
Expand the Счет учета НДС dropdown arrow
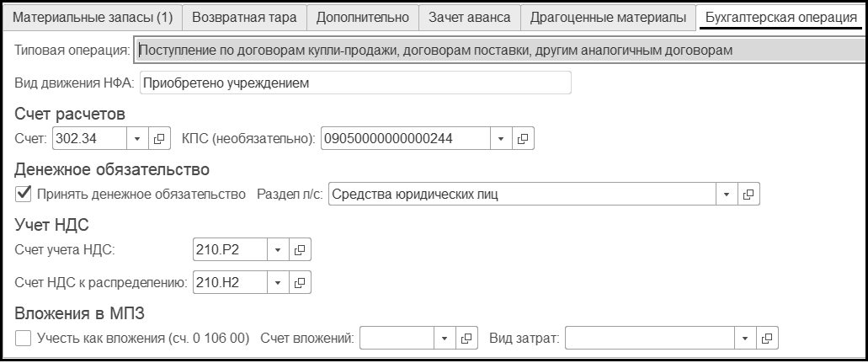coord(279,249)
